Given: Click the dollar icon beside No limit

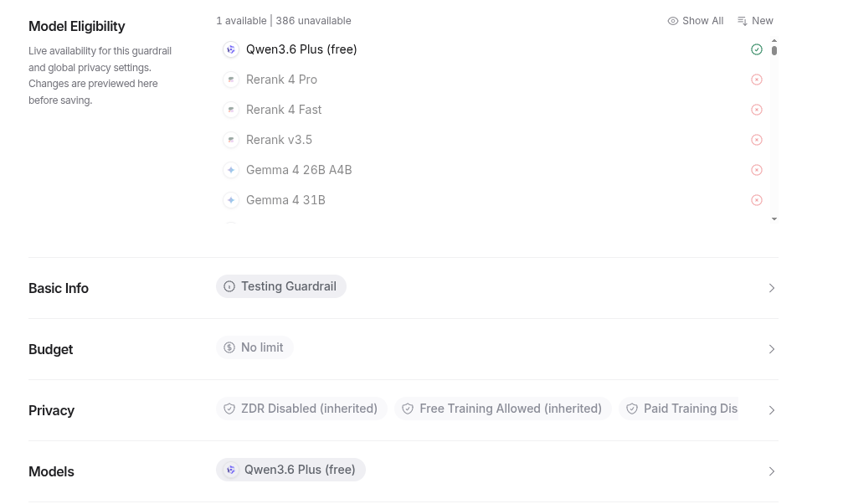Looking at the screenshot, I should coord(229,348).
